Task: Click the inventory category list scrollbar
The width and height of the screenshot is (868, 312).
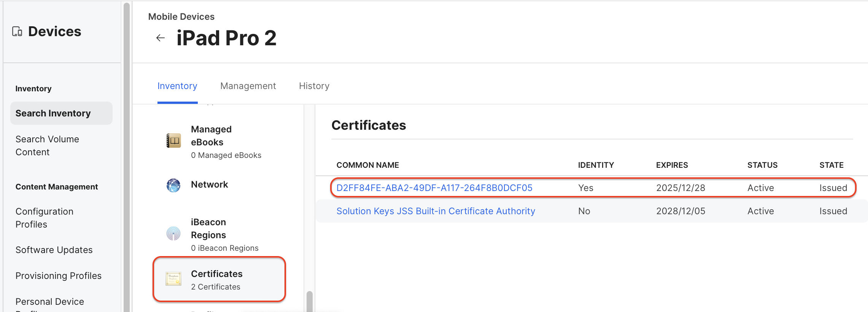Action: click(310, 301)
